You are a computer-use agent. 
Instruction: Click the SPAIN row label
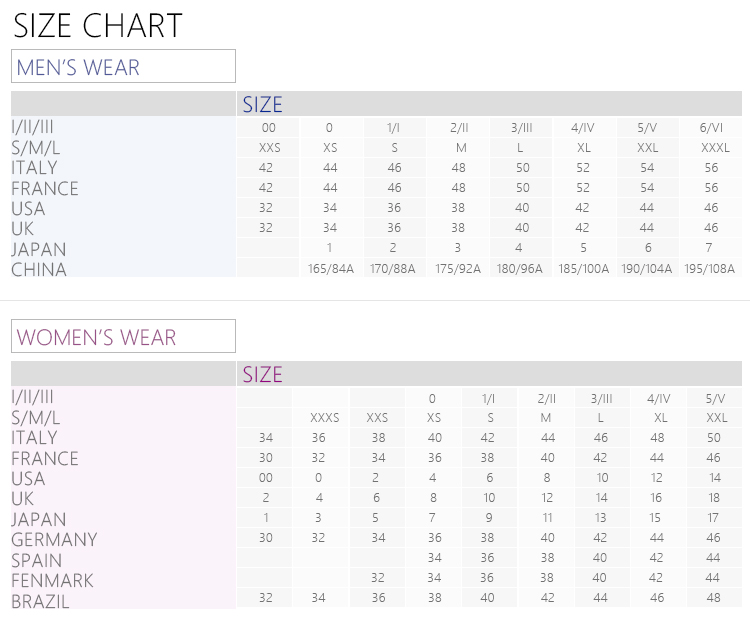tap(36, 560)
